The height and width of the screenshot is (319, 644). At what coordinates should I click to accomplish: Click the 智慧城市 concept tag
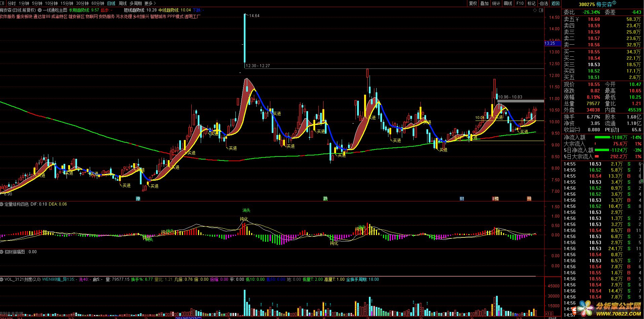(x=158, y=16)
